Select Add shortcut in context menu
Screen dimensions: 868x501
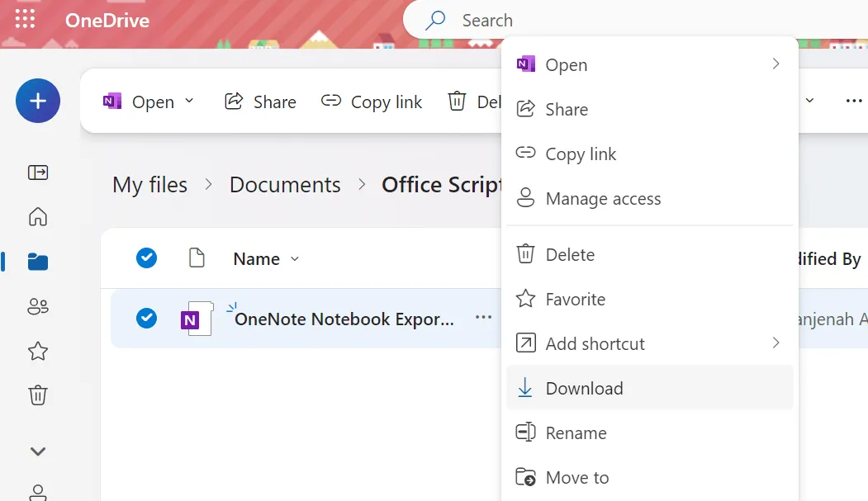[x=650, y=343]
